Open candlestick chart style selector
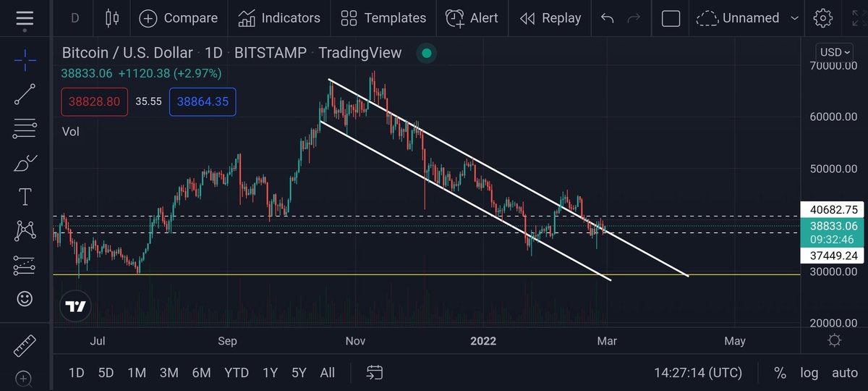Viewport: 868px width, 391px height. tap(112, 18)
